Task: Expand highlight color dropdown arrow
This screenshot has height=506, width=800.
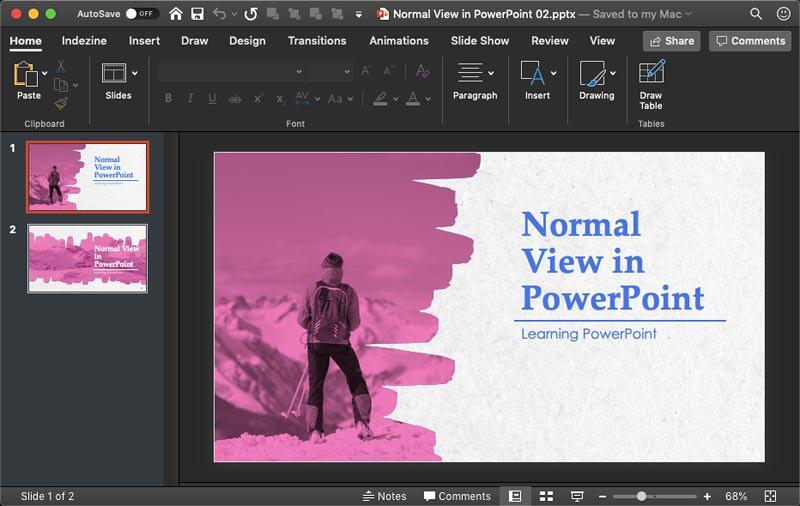Action: (395, 98)
